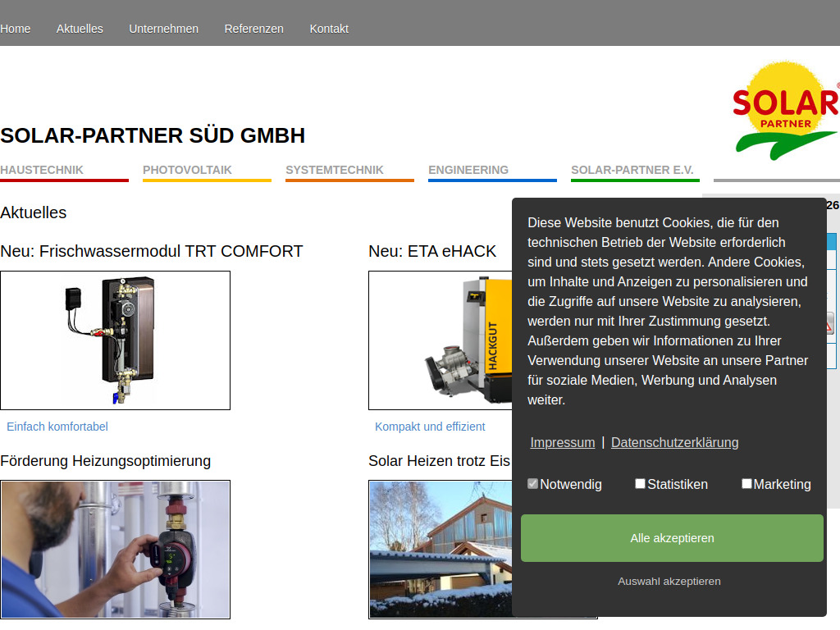The width and height of the screenshot is (840, 630).
Task: Open the Kontakt page
Action: coord(329,28)
